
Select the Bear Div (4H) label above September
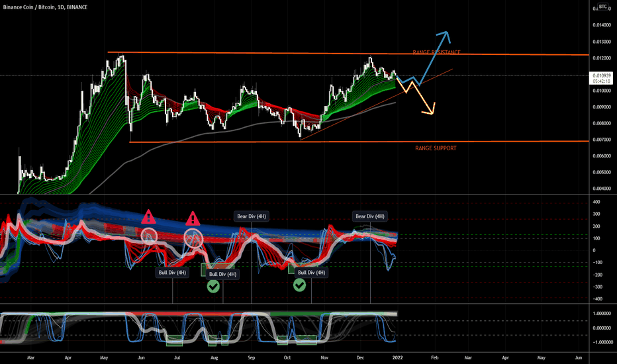point(252,216)
